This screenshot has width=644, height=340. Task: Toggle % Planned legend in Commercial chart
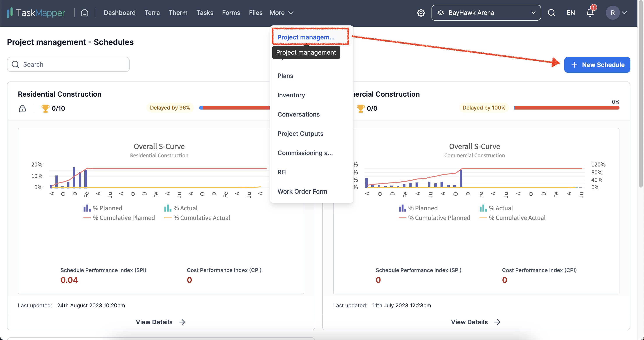(418, 208)
